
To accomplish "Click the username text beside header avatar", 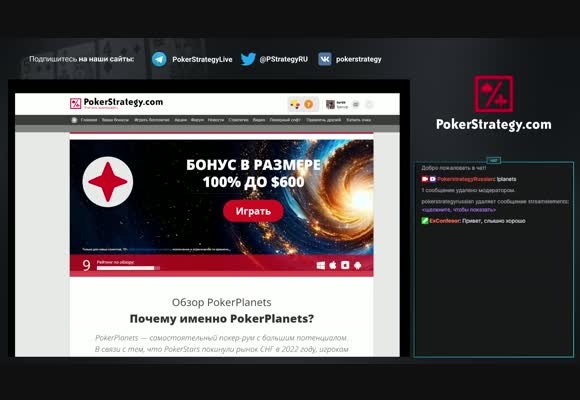I will click(342, 105).
